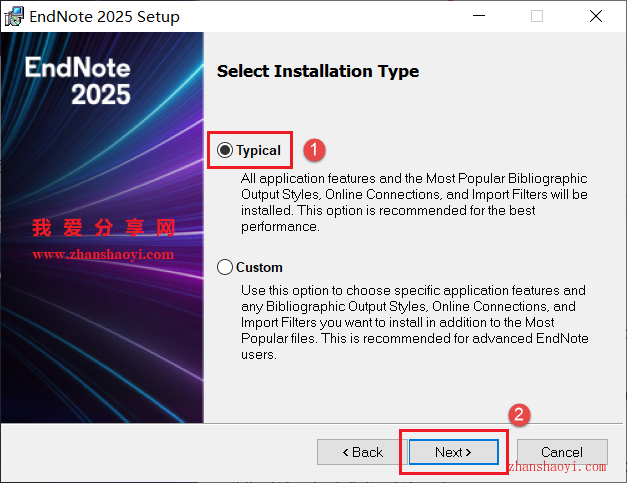Select the Typical installation radio button
The height and width of the screenshot is (483, 627).
pyautogui.click(x=225, y=150)
